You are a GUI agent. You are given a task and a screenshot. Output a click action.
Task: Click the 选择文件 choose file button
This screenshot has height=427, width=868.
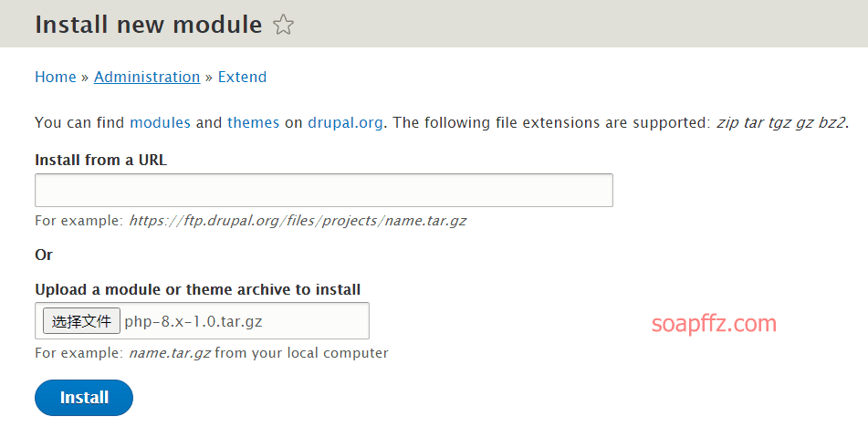tap(81, 321)
